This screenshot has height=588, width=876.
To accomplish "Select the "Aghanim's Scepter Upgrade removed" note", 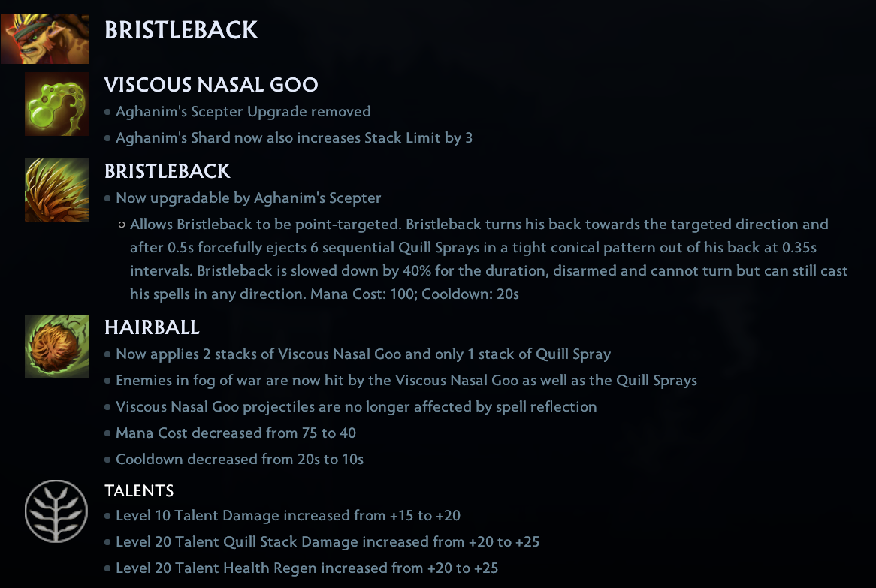I will 243,112.
